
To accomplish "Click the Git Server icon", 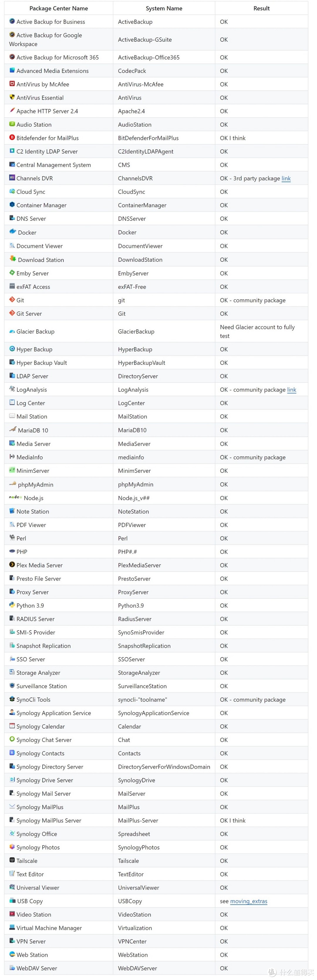I will (x=12, y=313).
